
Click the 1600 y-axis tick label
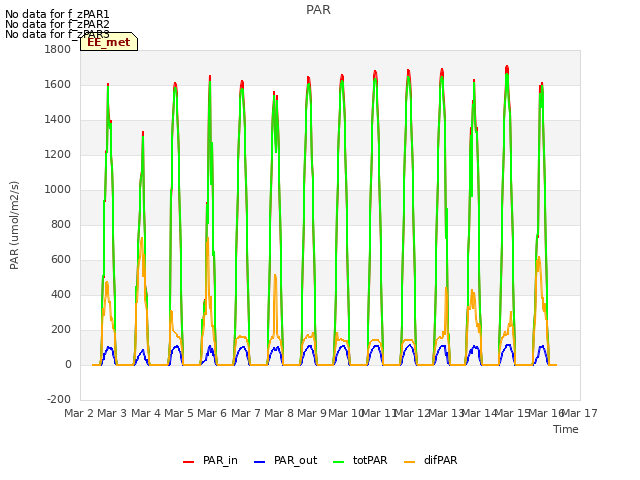[x=58, y=84]
